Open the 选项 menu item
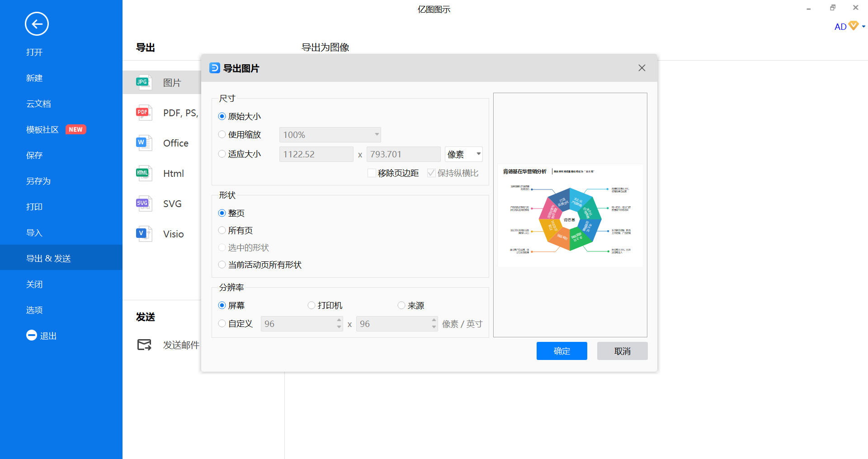The image size is (868, 459). click(x=34, y=310)
